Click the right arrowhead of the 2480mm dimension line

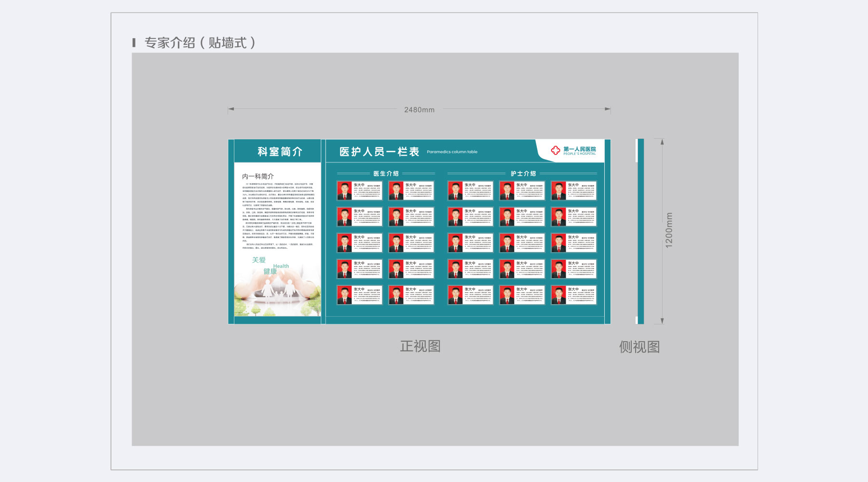[x=608, y=109]
